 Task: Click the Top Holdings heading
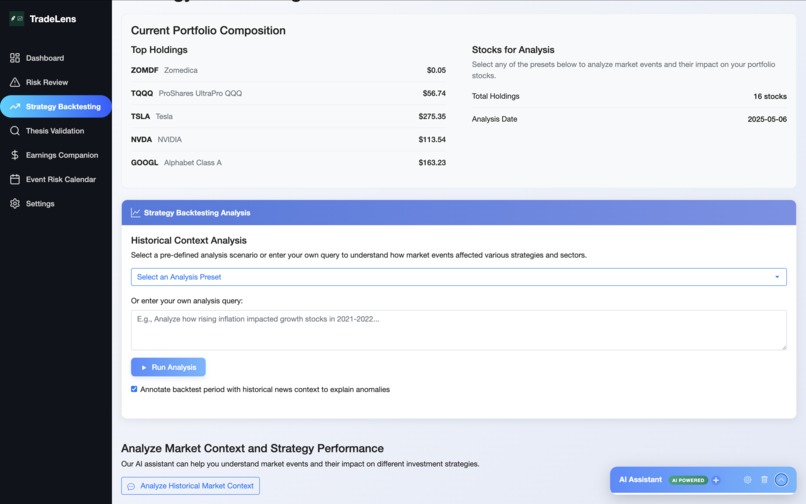[159, 50]
